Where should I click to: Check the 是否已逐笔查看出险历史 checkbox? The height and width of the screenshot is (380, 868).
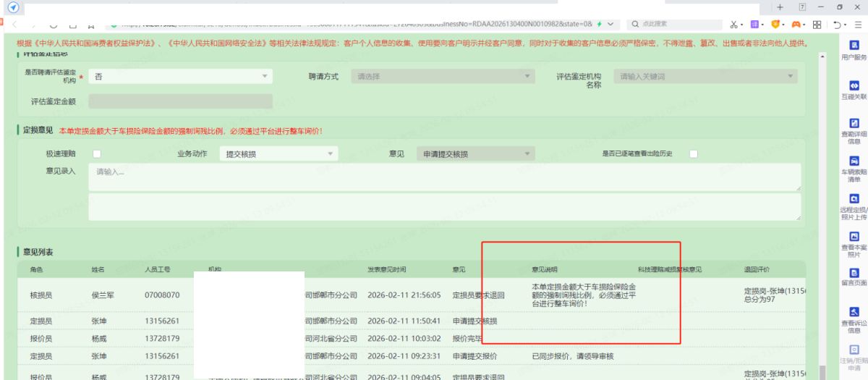(693, 153)
